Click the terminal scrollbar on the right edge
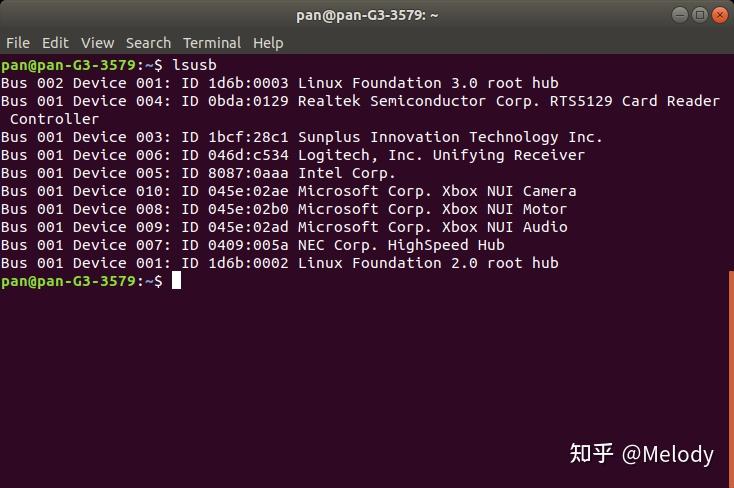Viewport: 734px width, 488px height. [730, 380]
